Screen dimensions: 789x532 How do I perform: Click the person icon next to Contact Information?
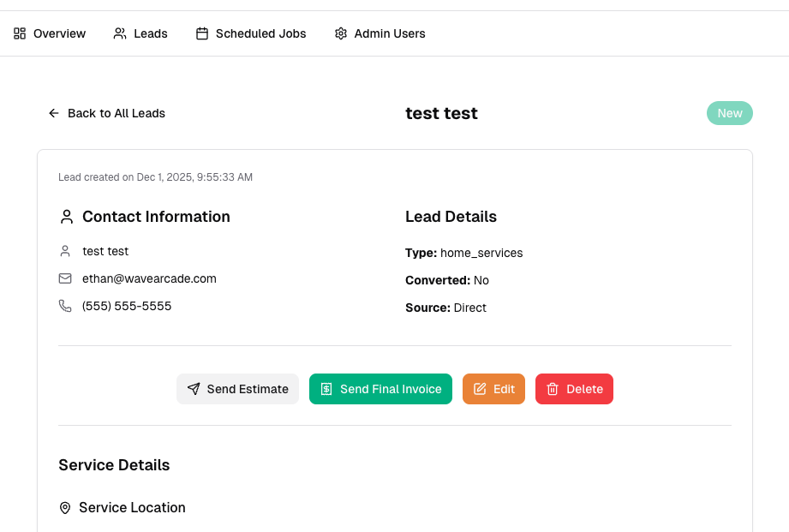pos(66,216)
